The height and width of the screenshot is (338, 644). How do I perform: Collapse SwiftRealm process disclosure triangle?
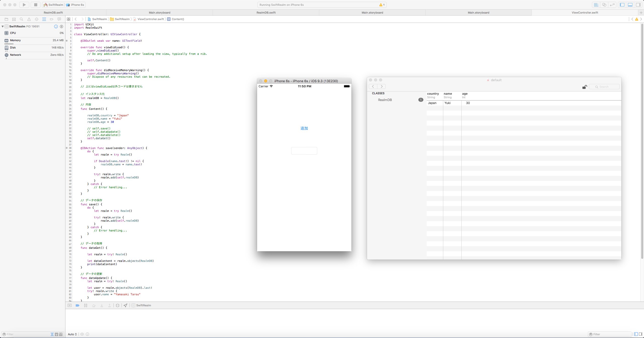click(3, 26)
